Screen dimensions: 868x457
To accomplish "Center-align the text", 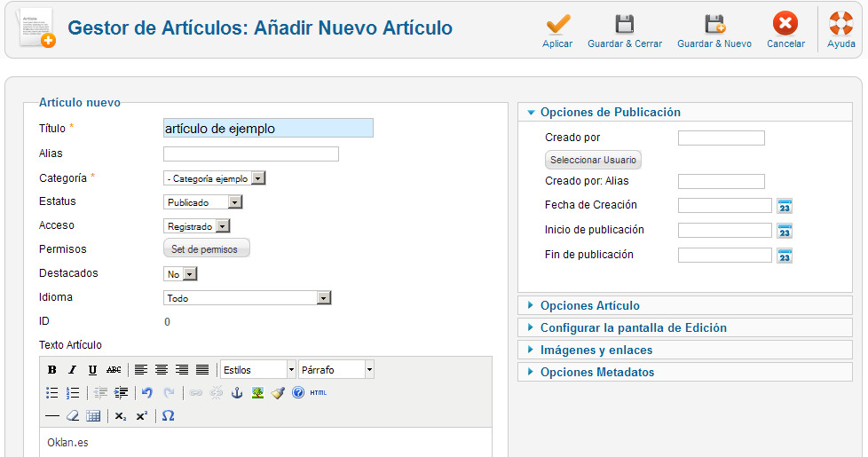I will [x=162, y=369].
